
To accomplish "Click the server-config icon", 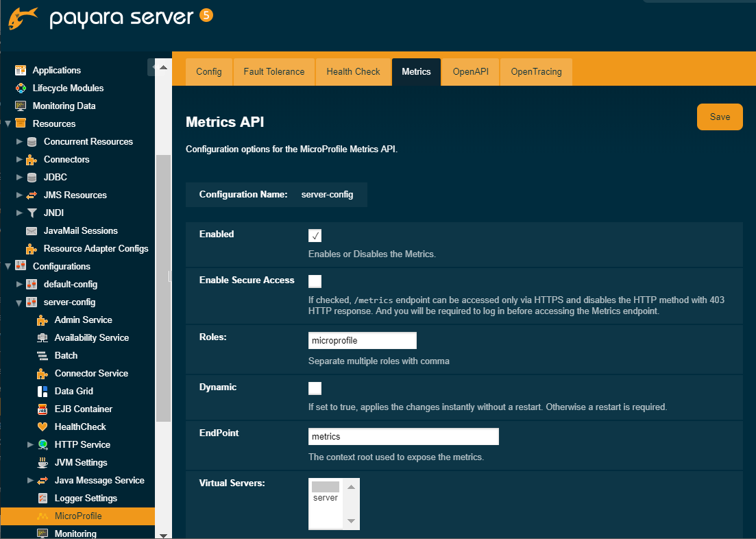I will [32, 302].
